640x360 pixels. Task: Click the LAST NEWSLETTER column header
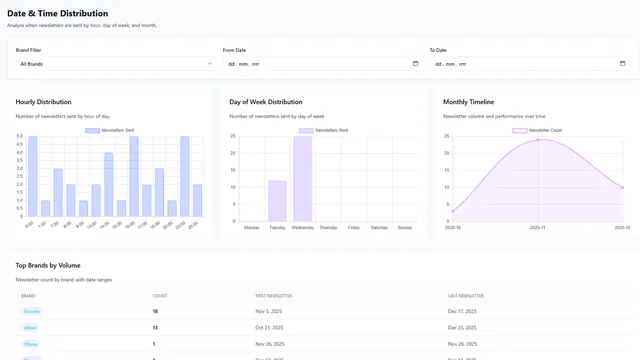466,296
